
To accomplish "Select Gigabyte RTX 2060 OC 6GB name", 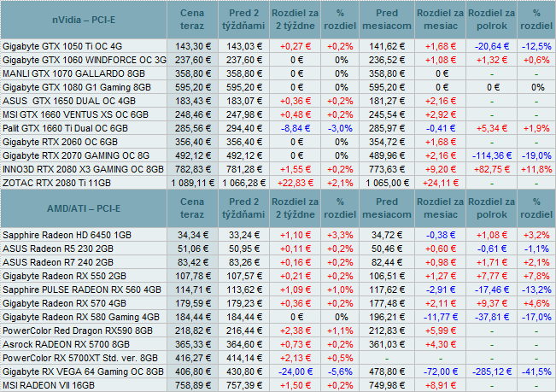I will coord(60,142).
